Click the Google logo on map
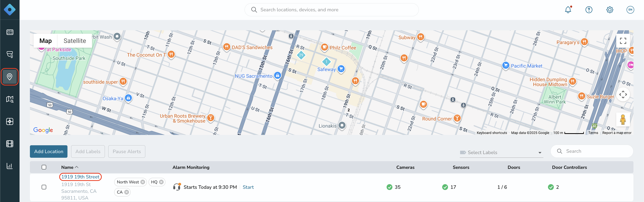This screenshot has height=202, width=644. (43, 130)
